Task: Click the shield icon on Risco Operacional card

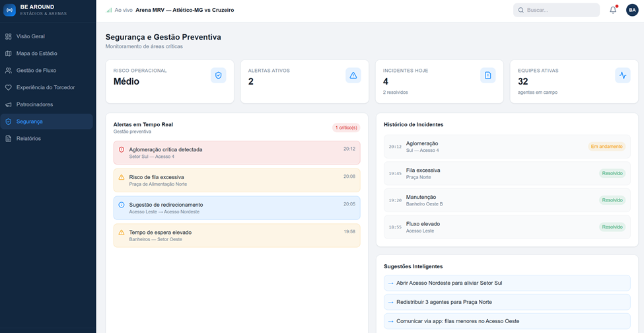Action: [x=219, y=75]
